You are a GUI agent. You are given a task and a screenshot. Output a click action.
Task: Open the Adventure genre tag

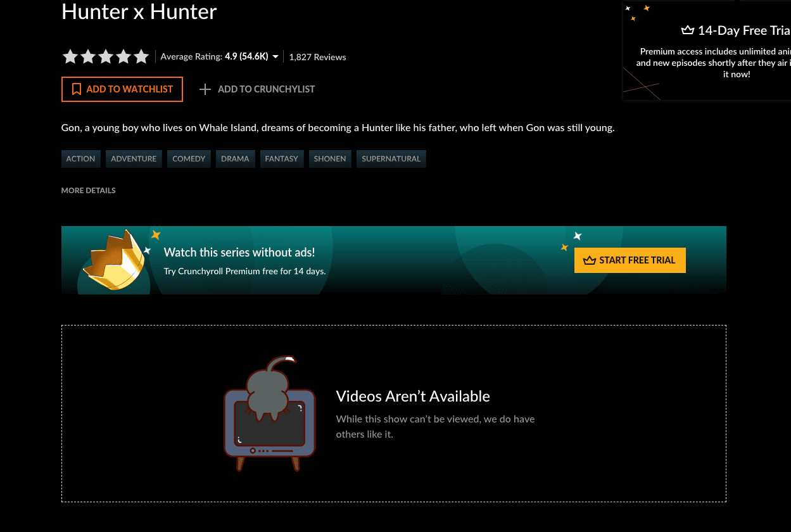click(x=134, y=159)
